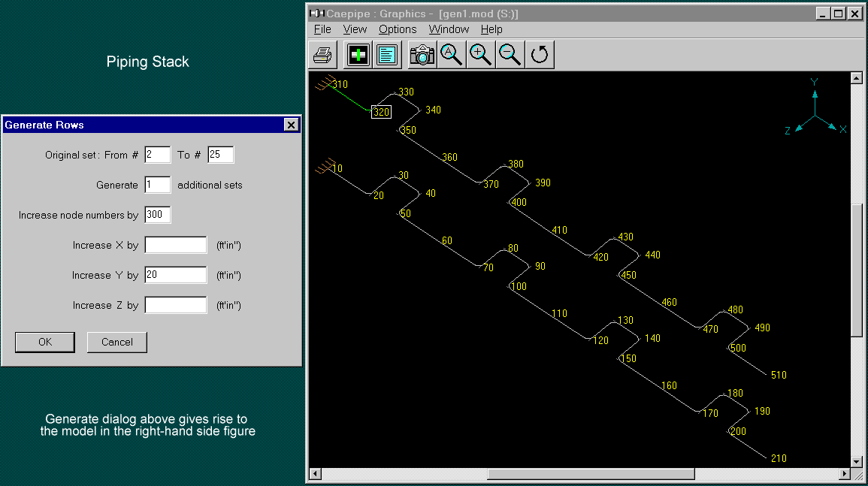868x486 pixels.
Task: Click the Generate Rows dialog title
Action: coord(44,125)
